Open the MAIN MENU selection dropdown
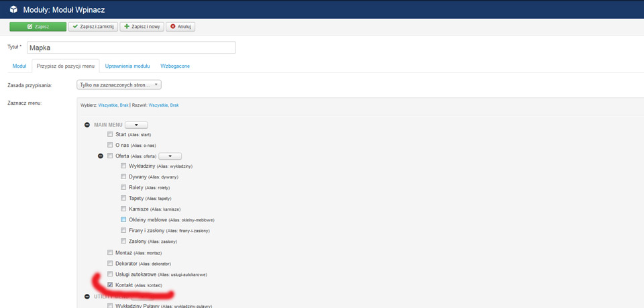644x308 pixels. pyautogui.click(x=136, y=125)
